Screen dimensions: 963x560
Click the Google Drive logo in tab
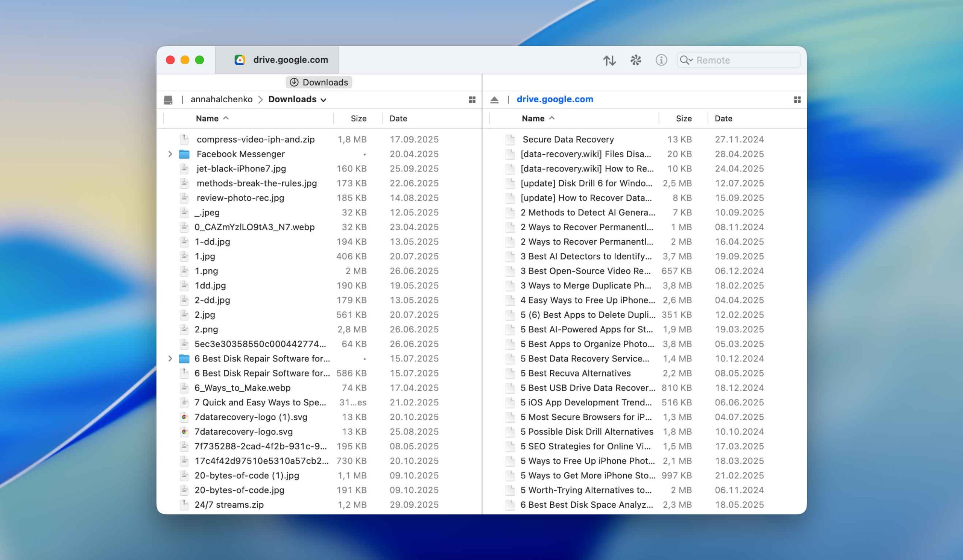point(240,60)
